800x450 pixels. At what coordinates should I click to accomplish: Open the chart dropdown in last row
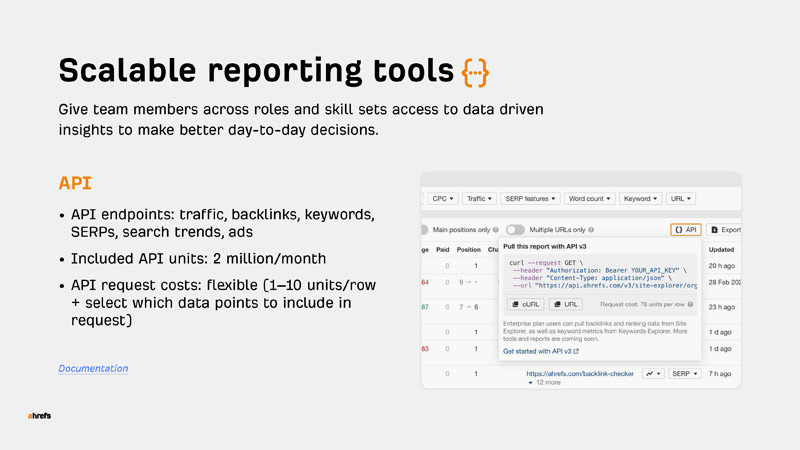click(653, 373)
